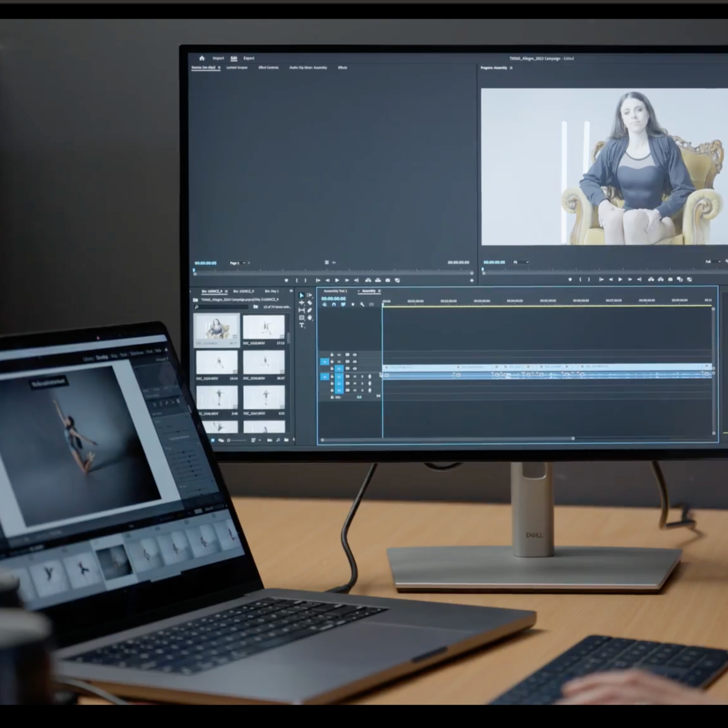Screen dimensions: 728x728
Task: Toggle timeline Snap magnet
Action: coord(334,304)
